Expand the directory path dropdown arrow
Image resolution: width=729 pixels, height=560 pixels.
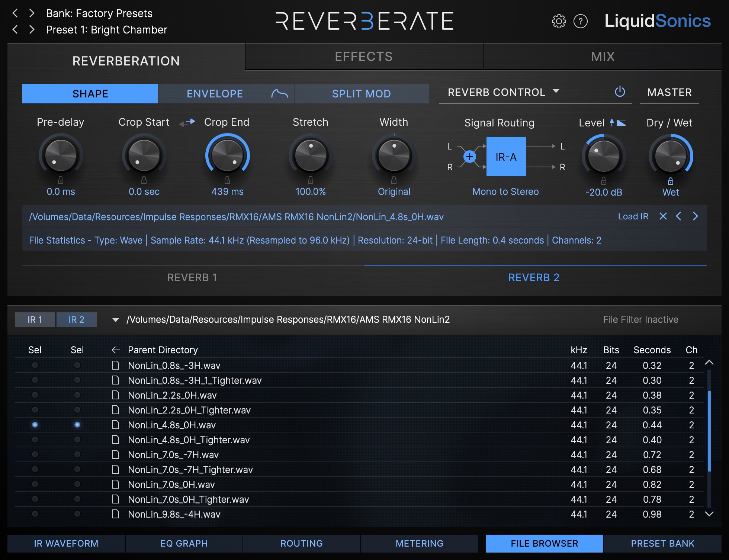tap(116, 320)
